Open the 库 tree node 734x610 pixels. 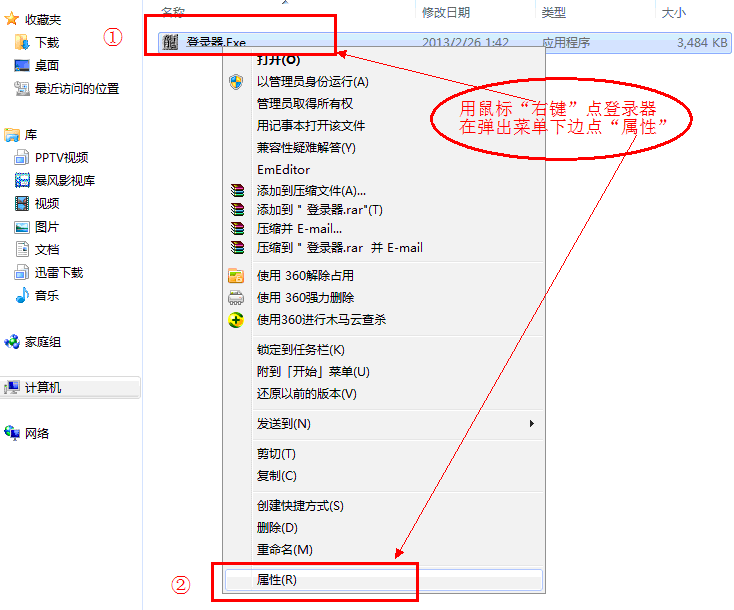31,134
